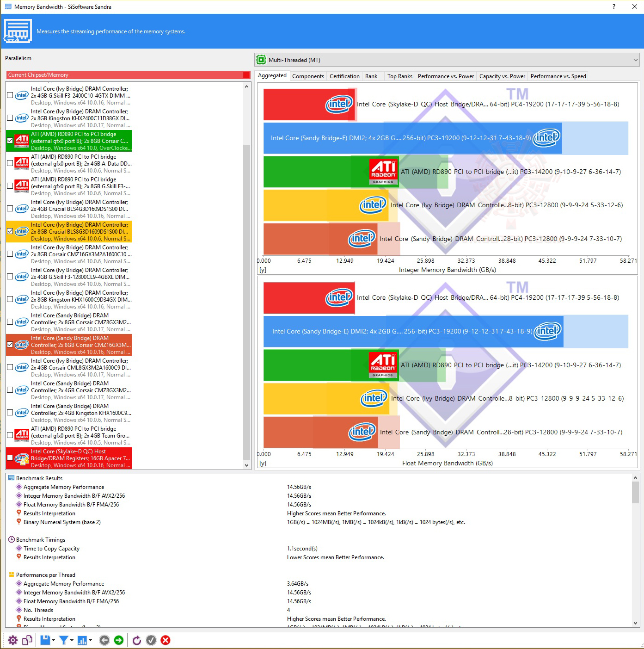Click the memory module icon in the blue header

click(x=18, y=31)
